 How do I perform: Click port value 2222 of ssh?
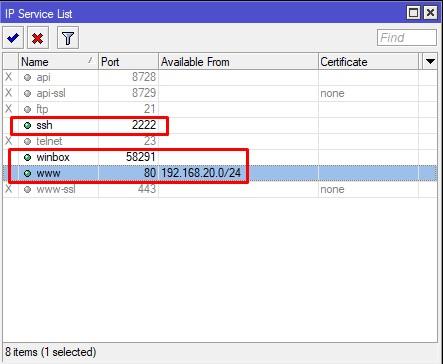click(x=144, y=125)
